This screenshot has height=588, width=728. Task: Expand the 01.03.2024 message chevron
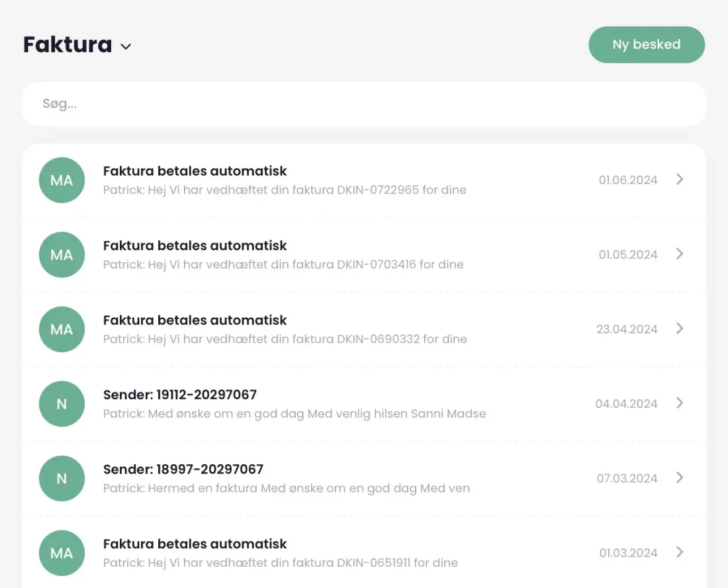pyautogui.click(x=680, y=552)
